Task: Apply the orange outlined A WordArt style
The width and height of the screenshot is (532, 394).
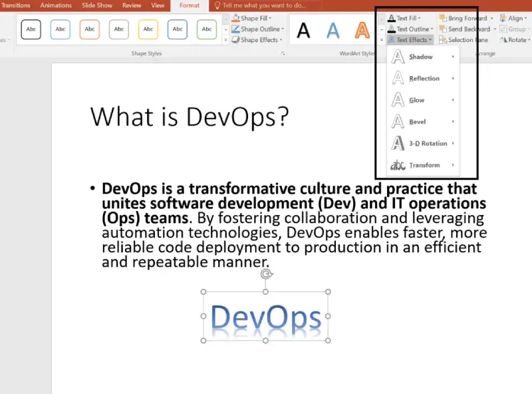Action: pyautogui.click(x=362, y=30)
